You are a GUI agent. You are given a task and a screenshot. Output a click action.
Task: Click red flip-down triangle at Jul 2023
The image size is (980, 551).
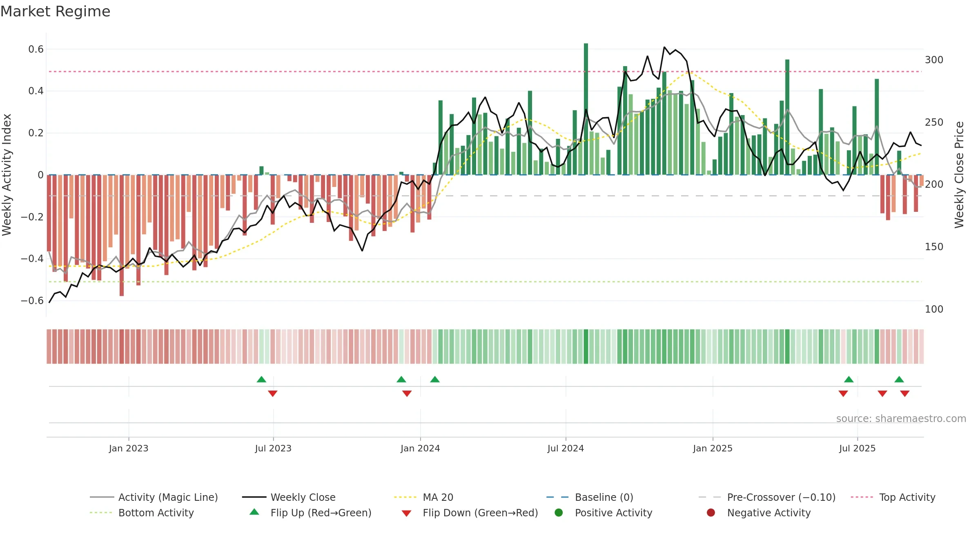pos(273,393)
